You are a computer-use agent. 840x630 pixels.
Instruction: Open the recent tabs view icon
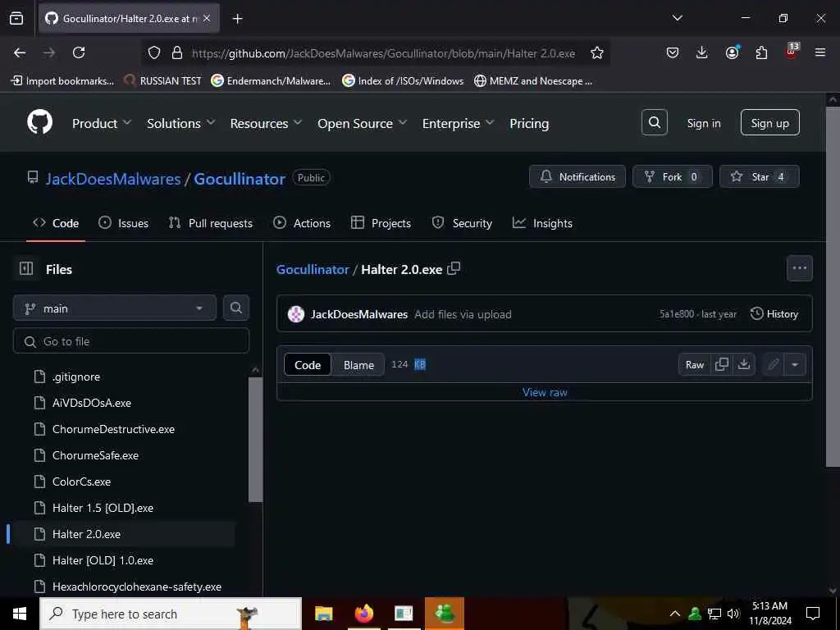[16, 18]
